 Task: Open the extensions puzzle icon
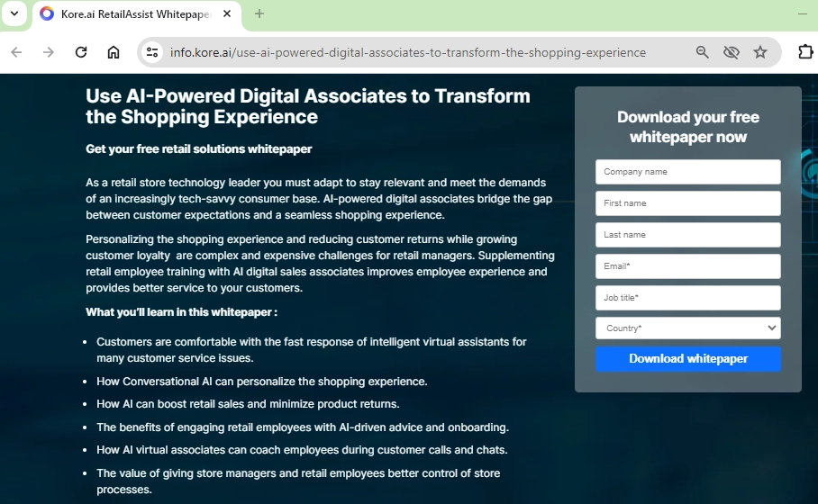(x=805, y=52)
